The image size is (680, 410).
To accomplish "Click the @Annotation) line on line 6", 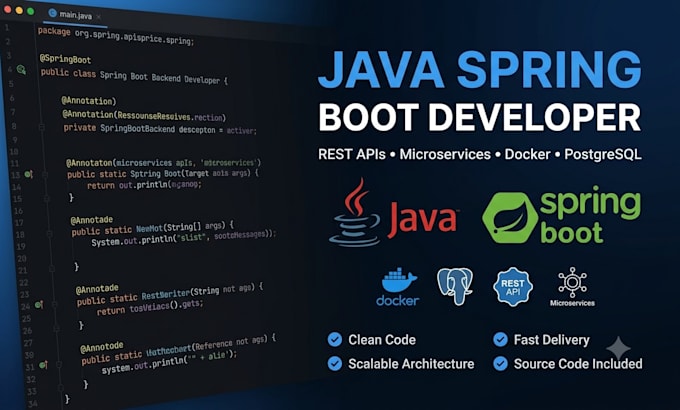I will 88,101.
